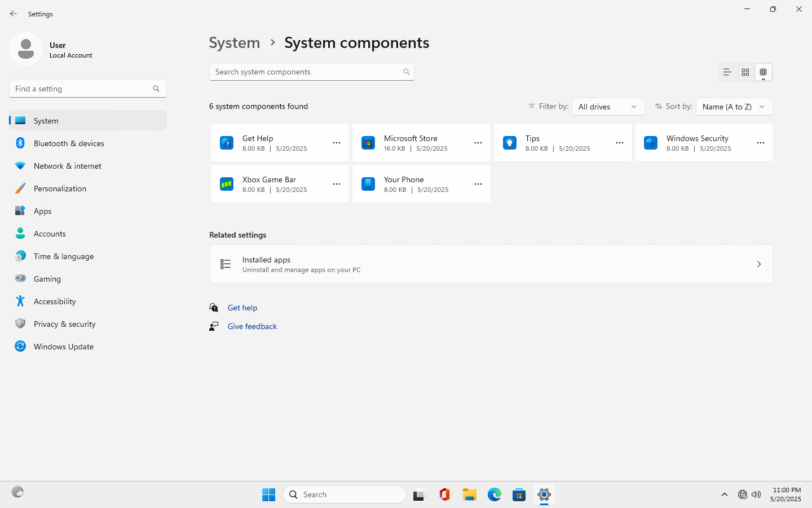Click the back arrow in Settings
The image size is (812, 508).
(x=14, y=14)
